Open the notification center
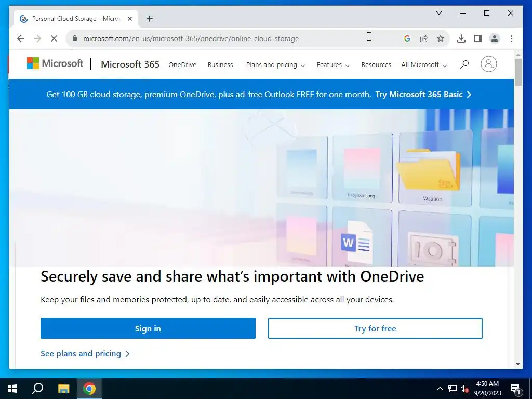Viewport: 532px width, 399px height. [515, 389]
